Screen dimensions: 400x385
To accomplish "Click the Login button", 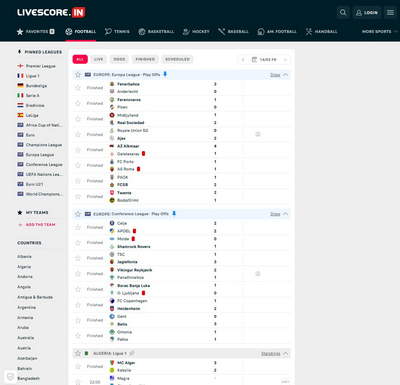I will (x=367, y=13).
